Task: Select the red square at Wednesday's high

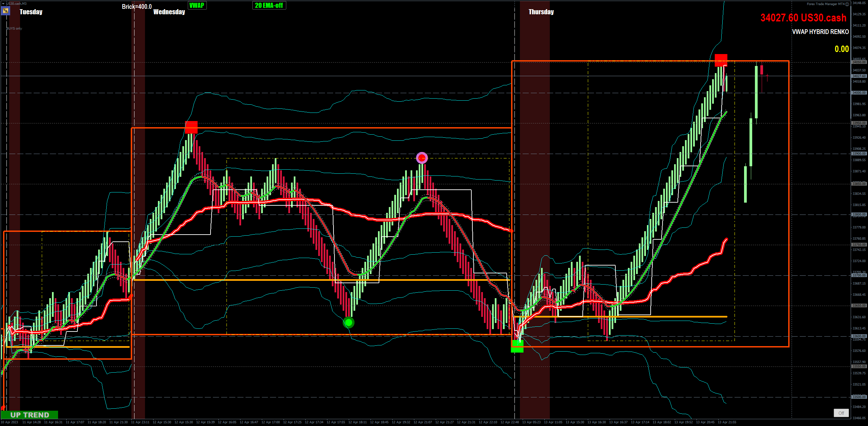Action: (x=191, y=127)
